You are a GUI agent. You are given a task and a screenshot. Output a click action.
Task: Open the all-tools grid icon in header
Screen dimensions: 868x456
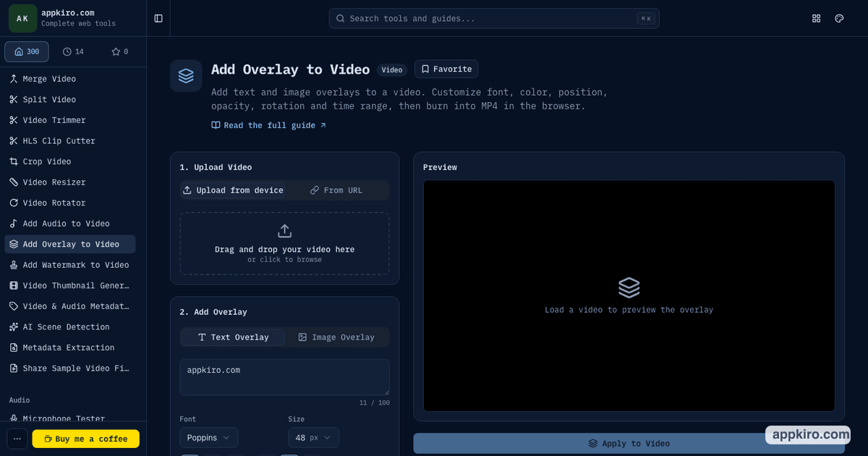point(817,18)
